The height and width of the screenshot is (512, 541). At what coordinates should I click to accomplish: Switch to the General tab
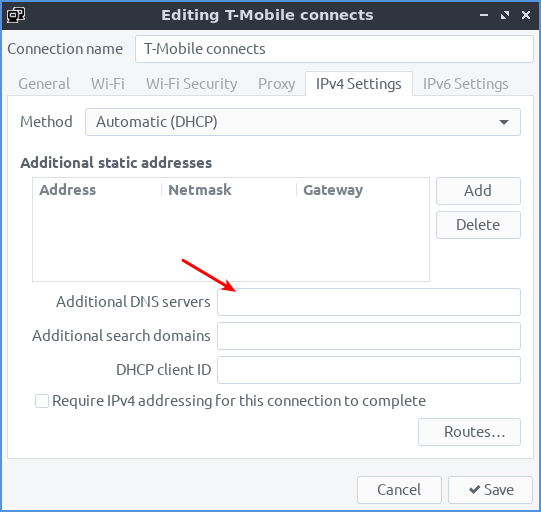(x=44, y=84)
